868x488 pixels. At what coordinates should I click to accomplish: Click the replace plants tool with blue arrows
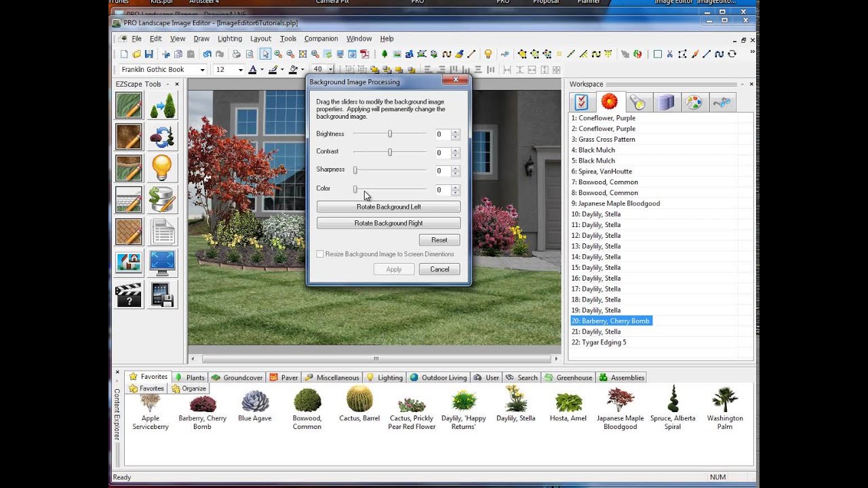click(163, 137)
